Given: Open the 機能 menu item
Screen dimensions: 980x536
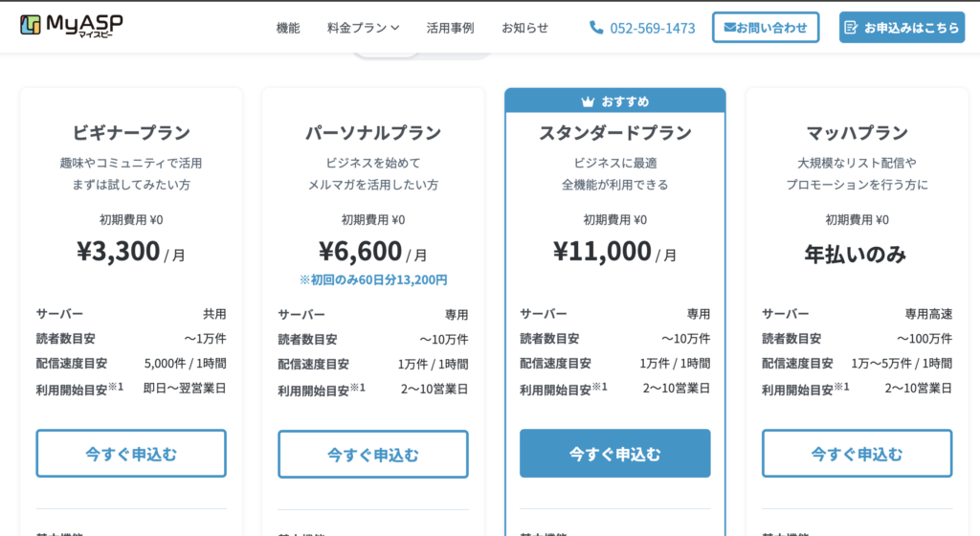Looking at the screenshot, I should pyautogui.click(x=288, y=28).
